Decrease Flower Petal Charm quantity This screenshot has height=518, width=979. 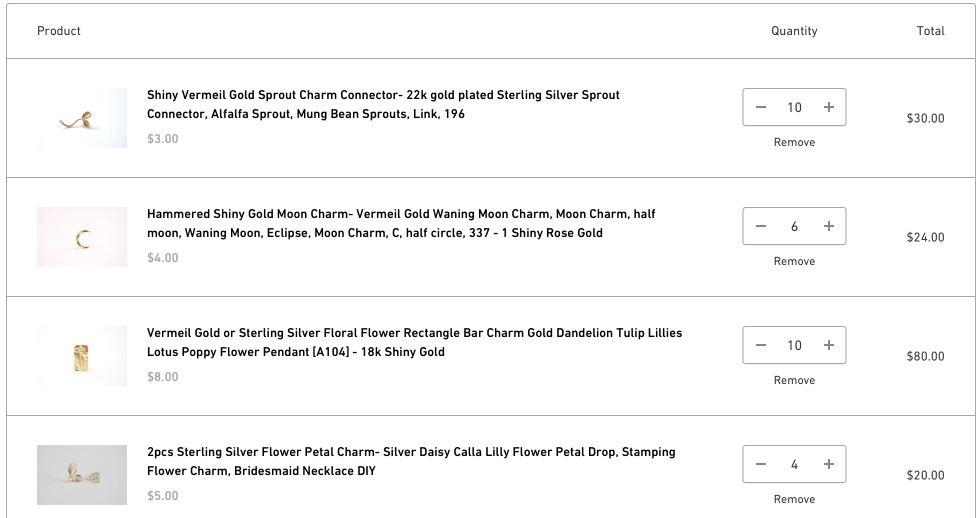[x=761, y=464]
